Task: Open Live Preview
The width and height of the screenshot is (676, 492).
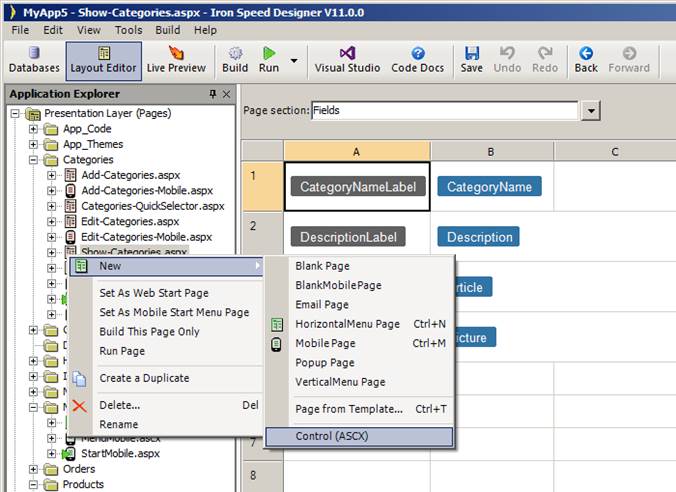Action: coord(176,60)
